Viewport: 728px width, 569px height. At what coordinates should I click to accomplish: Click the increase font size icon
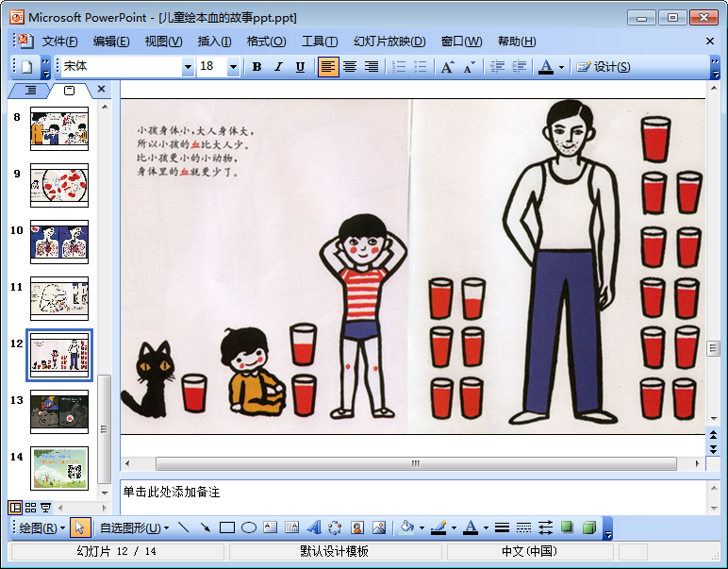pyautogui.click(x=447, y=67)
